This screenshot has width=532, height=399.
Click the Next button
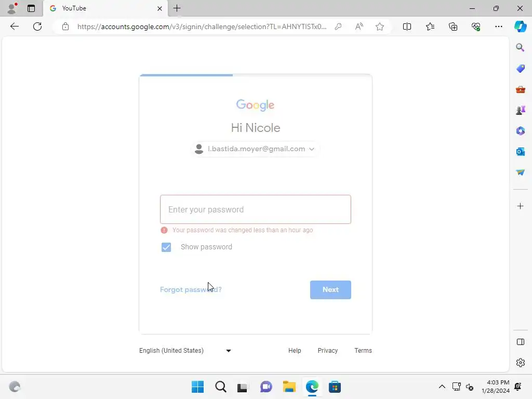tap(330, 290)
